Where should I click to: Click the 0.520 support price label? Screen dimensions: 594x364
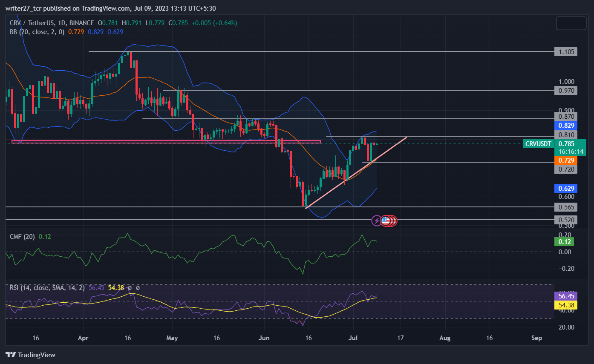[566, 220]
